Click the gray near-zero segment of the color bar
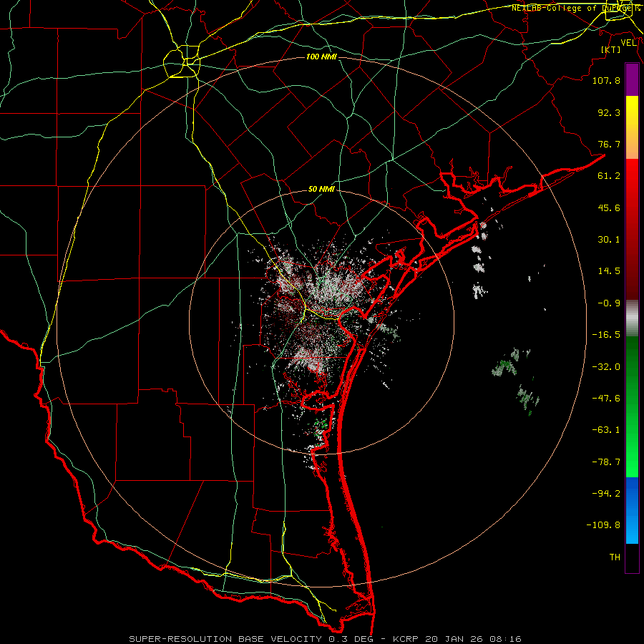Screen dimensions: 644x644 point(632,318)
